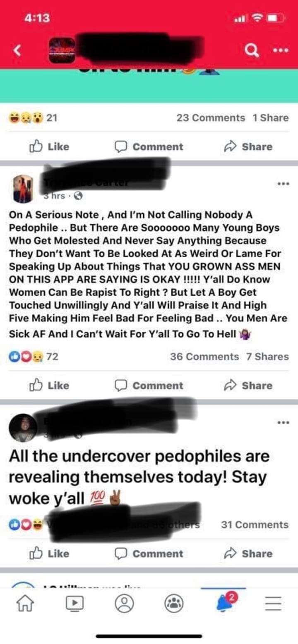Screen dimensions: 298x644
Task: Share the 'On A Serious Note' post
Action: pos(248,385)
